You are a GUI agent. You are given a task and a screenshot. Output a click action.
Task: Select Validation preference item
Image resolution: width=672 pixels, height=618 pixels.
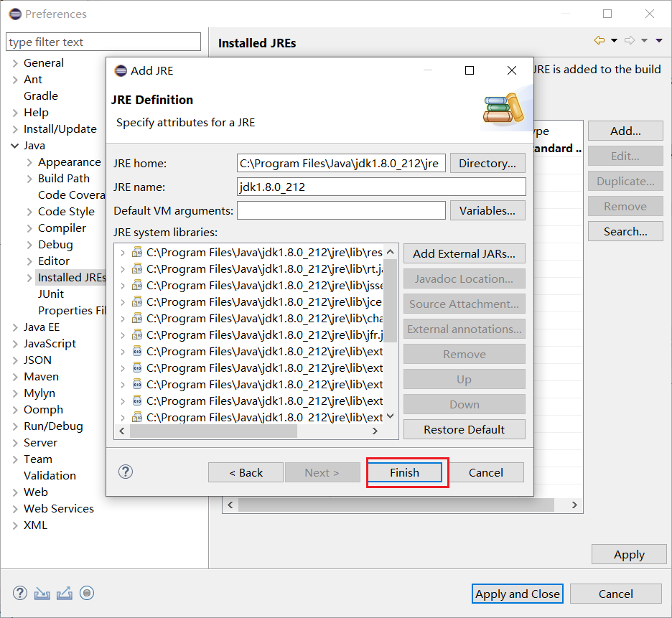tap(50, 476)
